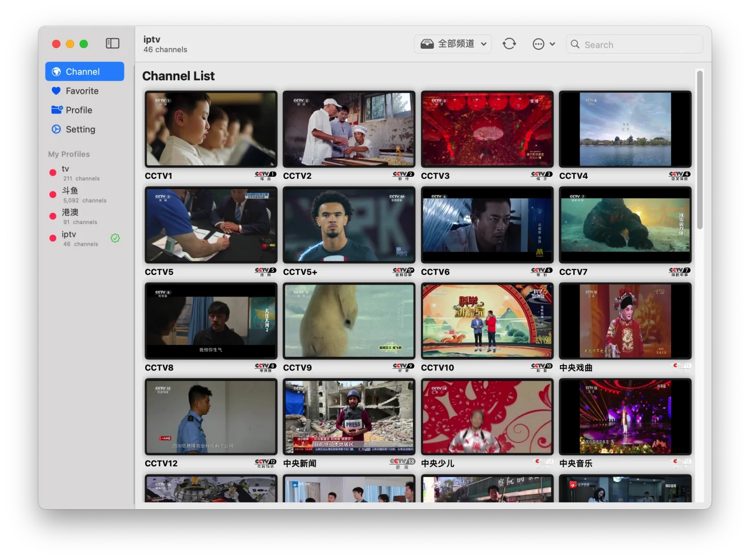Open Setting via the gear icon
This screenshot has width=750, height=560.
click(x=56, y=129)
